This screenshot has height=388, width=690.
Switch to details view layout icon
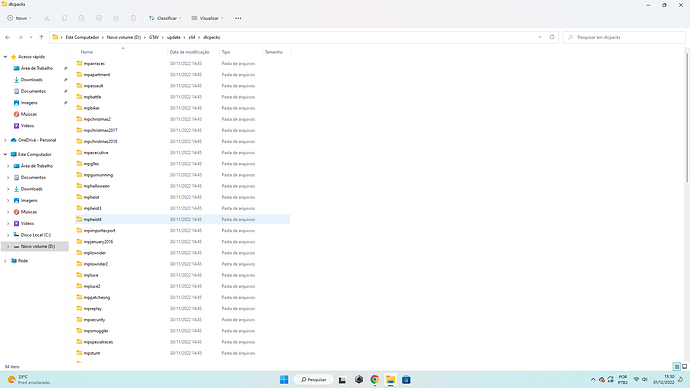pos(677,366)
